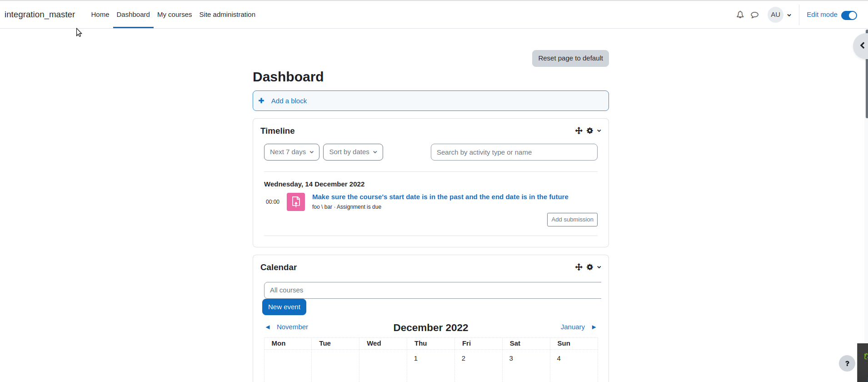The width and height of the screenshot is (868, 382).
Task: Click the Wednesday, 14 December 2022 date heading
Action: (x=314, y=184)
